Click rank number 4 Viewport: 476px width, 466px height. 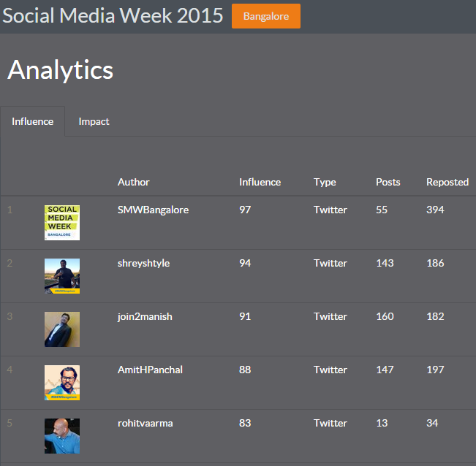pos(10,370)
